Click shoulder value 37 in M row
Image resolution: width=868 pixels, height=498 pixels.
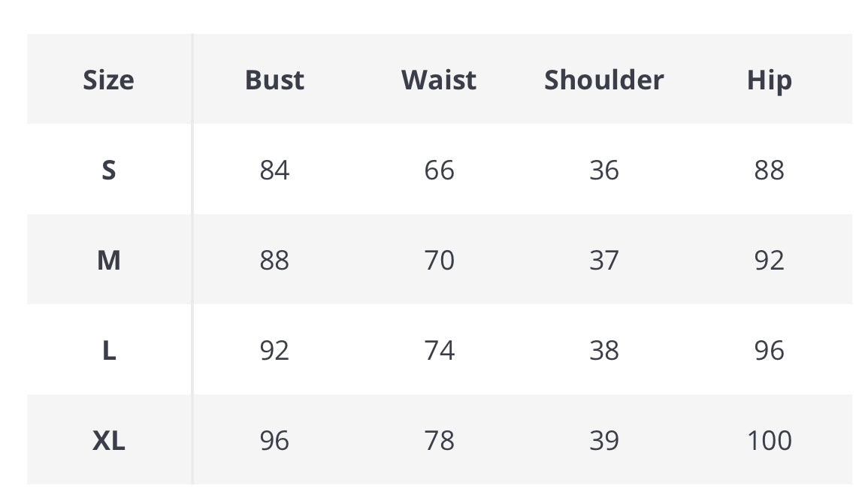click(603, 261)
